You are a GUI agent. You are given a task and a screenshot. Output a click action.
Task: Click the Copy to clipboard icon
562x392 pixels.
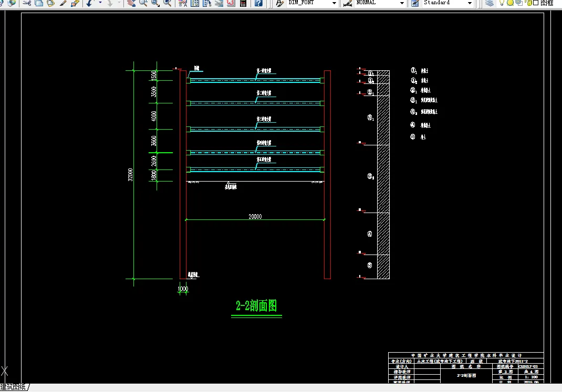(39, 3)
